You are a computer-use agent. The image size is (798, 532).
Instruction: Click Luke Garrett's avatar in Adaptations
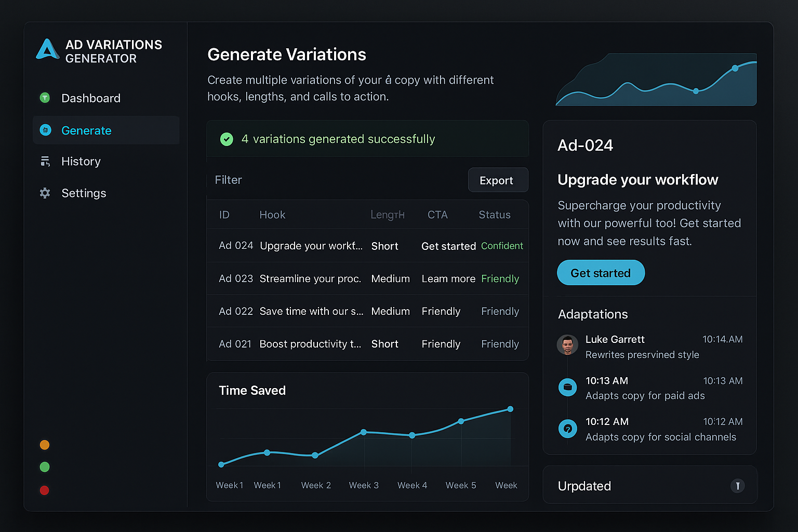(567, 344)
